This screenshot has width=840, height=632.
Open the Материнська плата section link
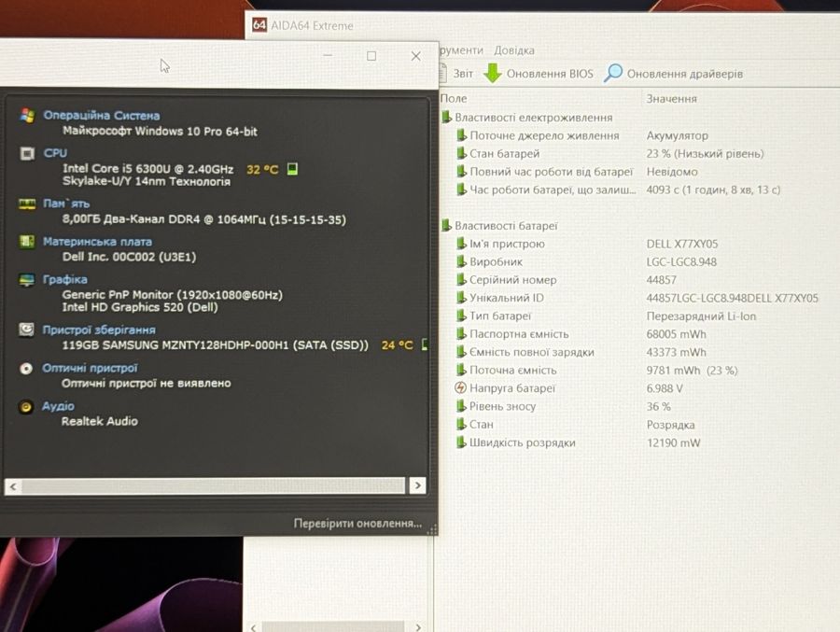97,242
